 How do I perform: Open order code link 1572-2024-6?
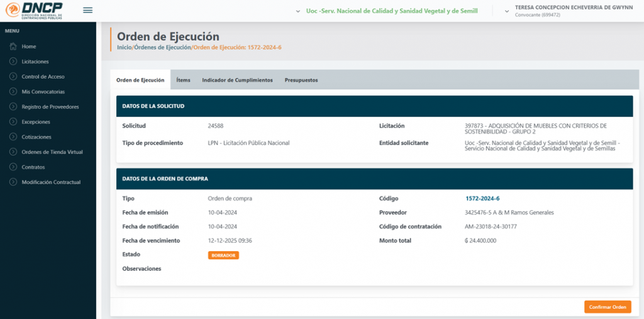(x=482, y=198)
